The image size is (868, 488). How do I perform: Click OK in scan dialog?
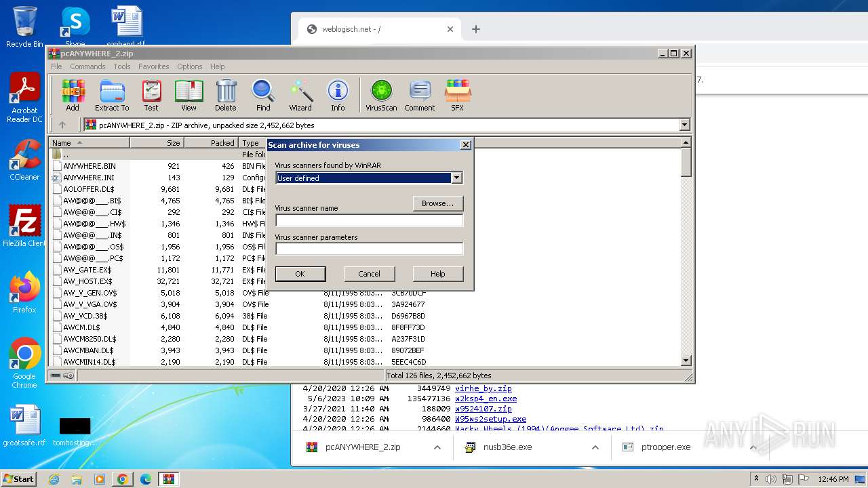coord(300,274)
